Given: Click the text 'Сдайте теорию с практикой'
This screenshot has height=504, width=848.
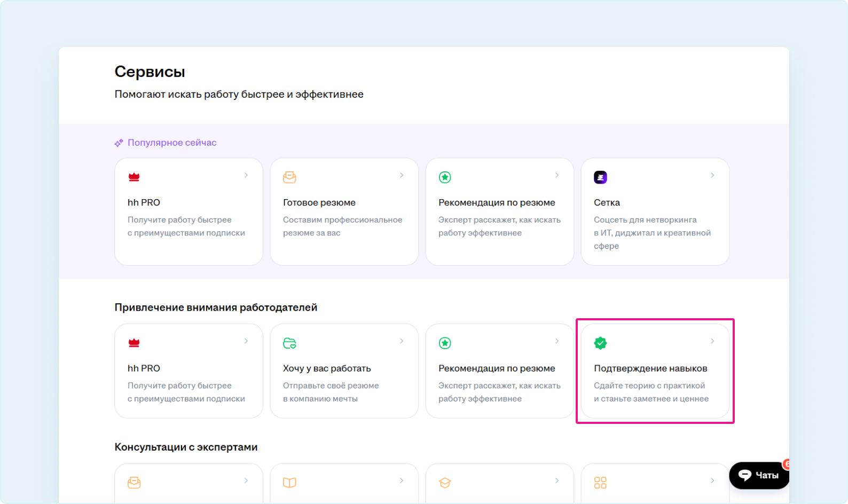Looking at the screenshot, I should [x=649, y=386].
